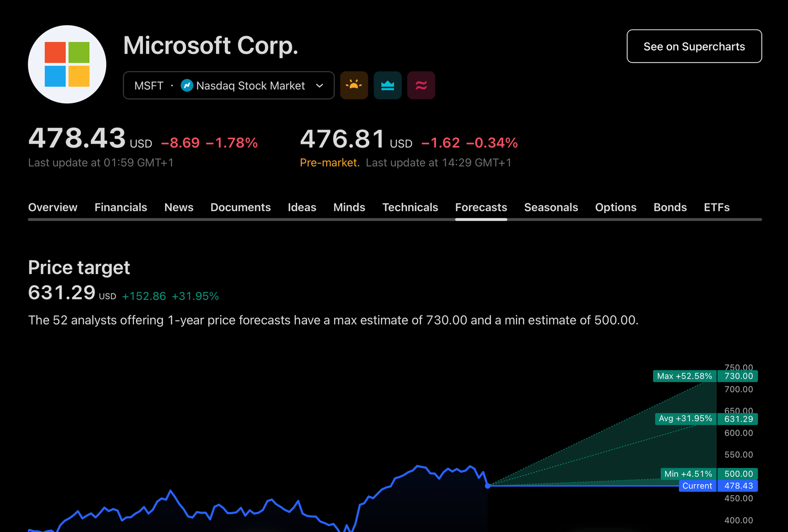The width and height of the screenshot is (788, 532).
Task: Click the orange sun pre-market icon
Action: [x=354, y=85]
